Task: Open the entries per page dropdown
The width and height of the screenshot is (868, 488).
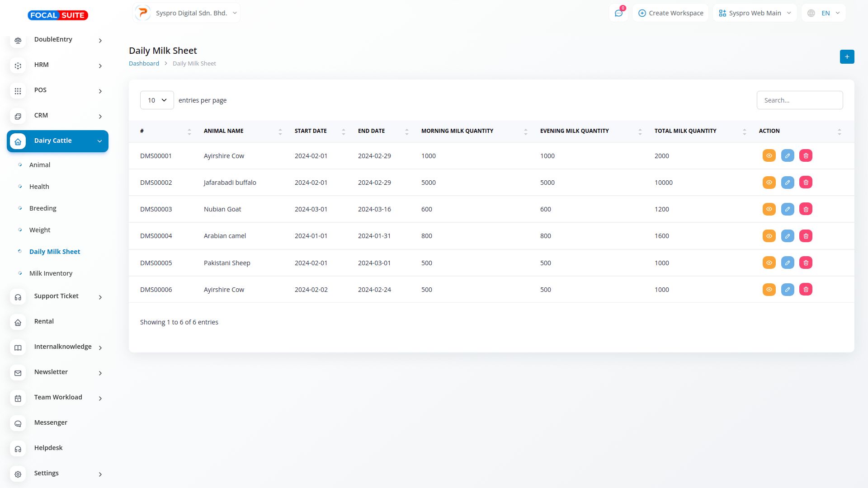Action: point(157,100)
